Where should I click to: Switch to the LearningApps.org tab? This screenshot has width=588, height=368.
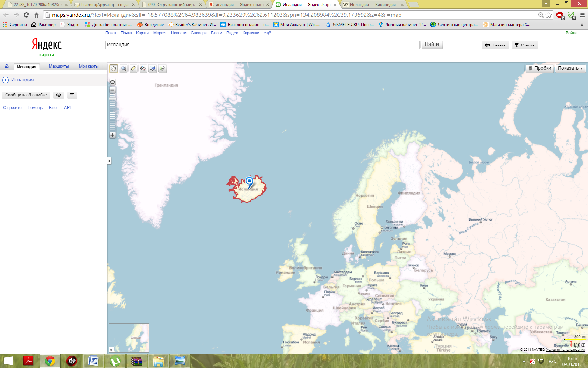coord(104,5)
